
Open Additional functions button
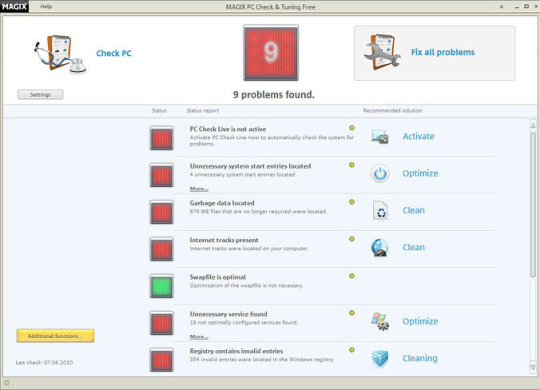click(55, 336)
